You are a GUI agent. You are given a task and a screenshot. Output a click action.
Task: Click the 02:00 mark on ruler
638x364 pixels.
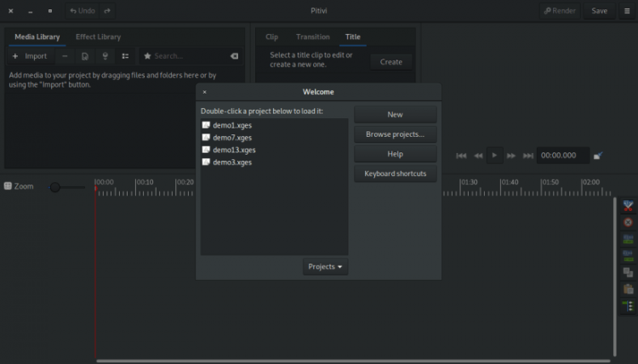(590, 182)
